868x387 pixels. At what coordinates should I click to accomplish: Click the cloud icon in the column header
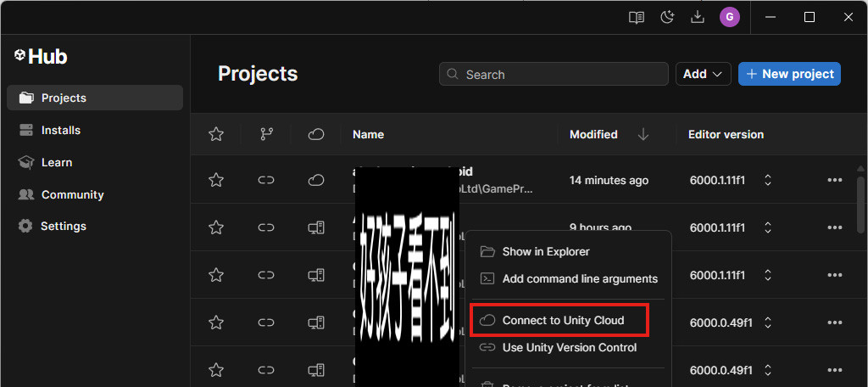pos(315,134)
